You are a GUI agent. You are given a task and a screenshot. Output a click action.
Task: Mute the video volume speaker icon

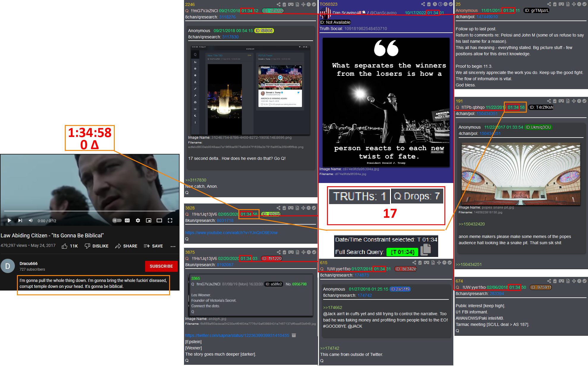tap(31, 220)
